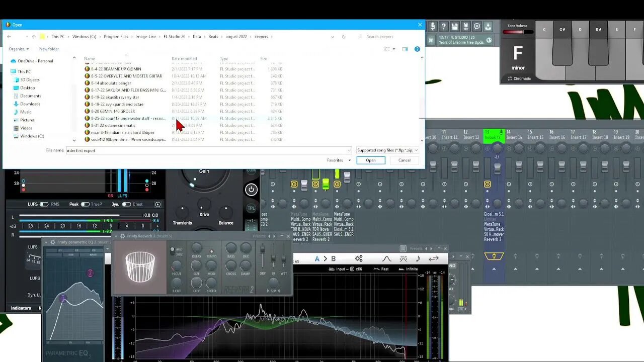Click the Chromatic swap arrows icon
Viewport: 644px width, 362px height.
tap(510, 78)
